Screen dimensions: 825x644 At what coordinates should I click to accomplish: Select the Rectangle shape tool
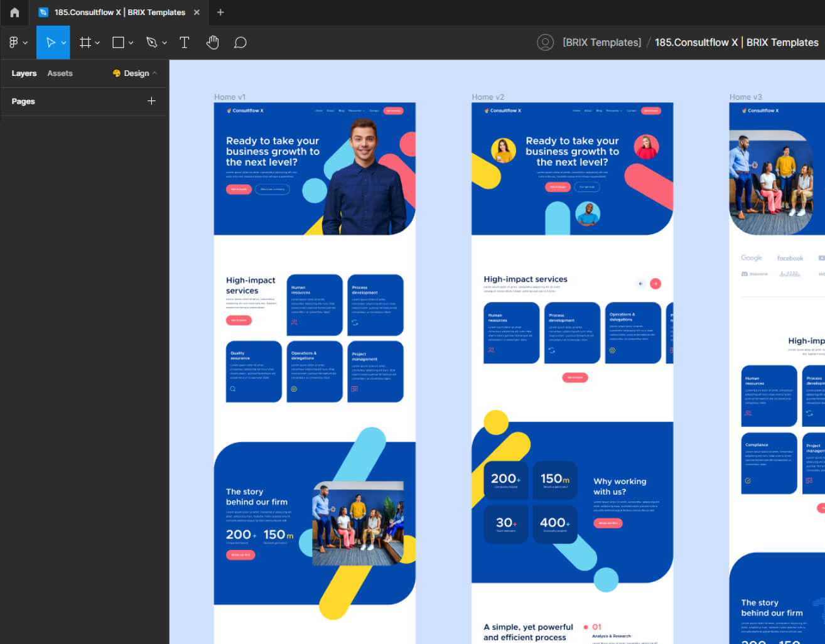point(118,42)
